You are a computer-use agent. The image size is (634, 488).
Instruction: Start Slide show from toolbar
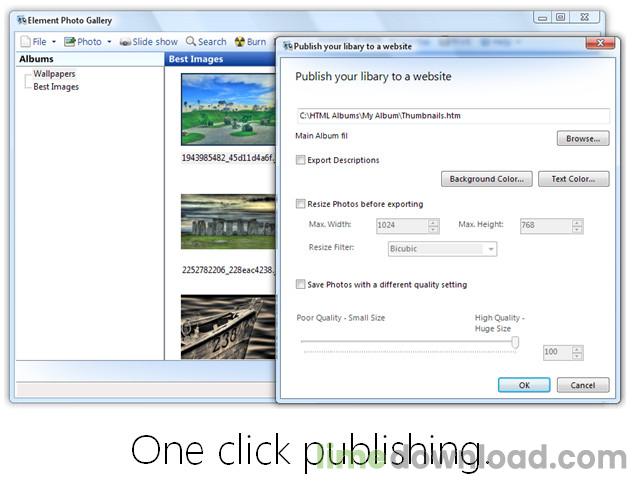[x=149, y=42]
